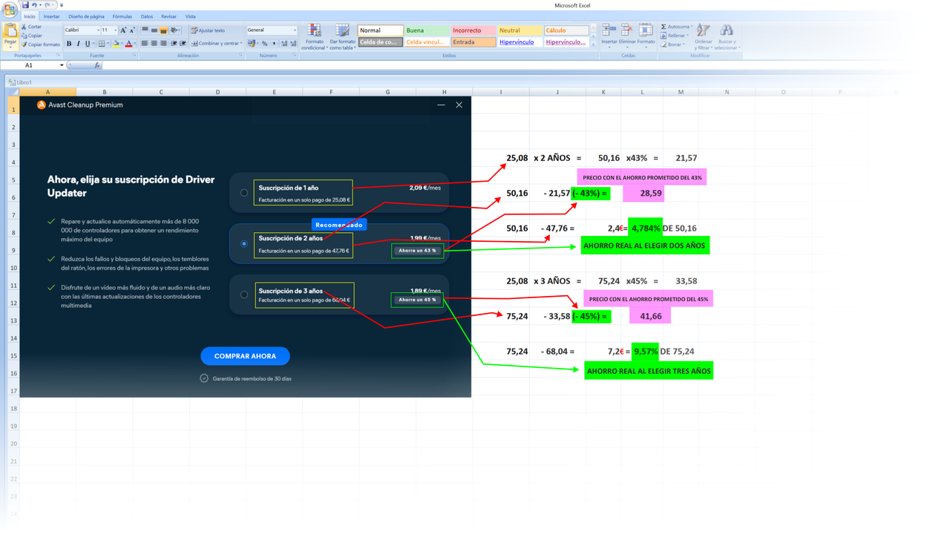Select the 3-year subscription radio button
The height and width of the screenshot is (560, 950).
[244, 294]
